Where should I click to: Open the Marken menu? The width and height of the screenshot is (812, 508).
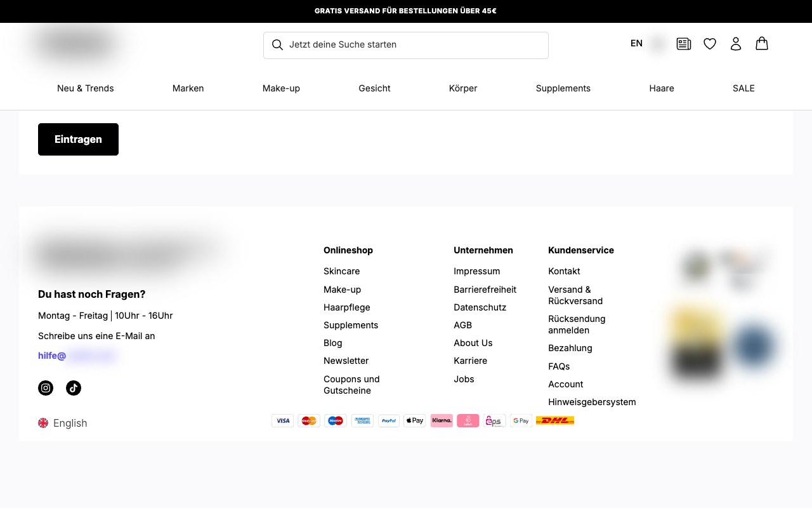(188, 88)
